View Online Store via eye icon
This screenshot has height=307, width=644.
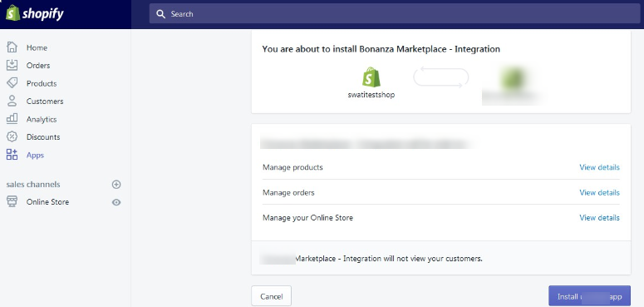[x=116, y=202]
